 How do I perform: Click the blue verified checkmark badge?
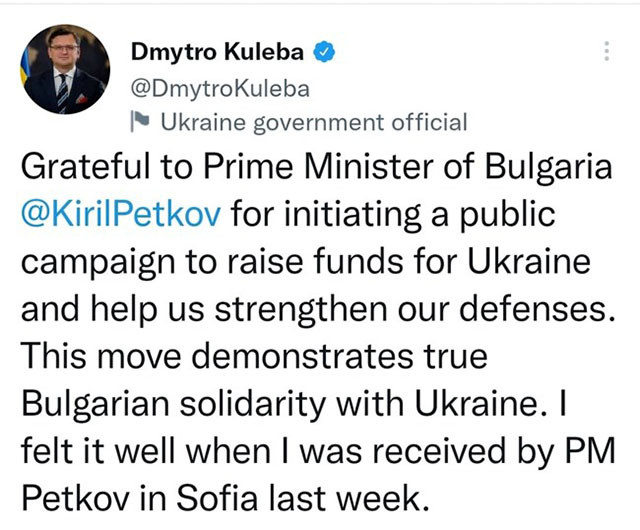326,50
